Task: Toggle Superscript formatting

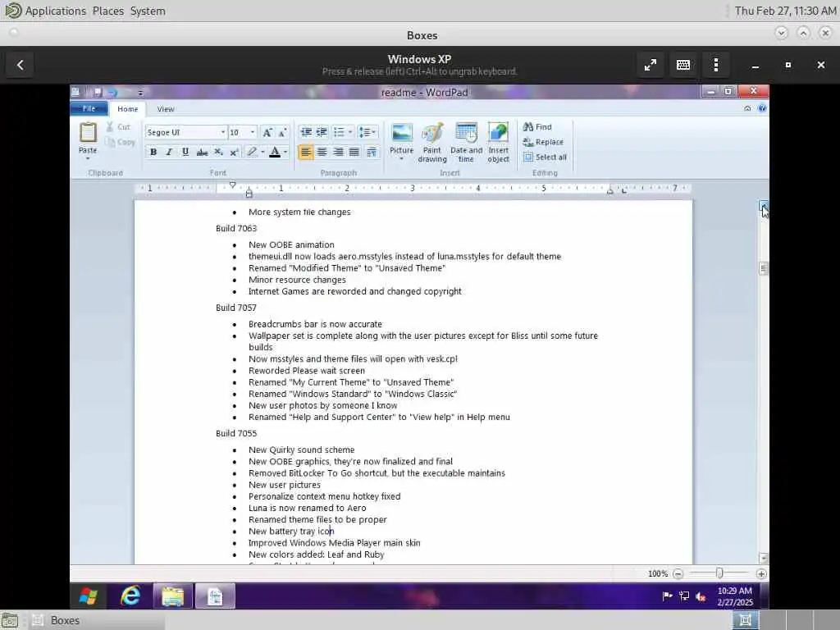Action: [x=234, y=152]
